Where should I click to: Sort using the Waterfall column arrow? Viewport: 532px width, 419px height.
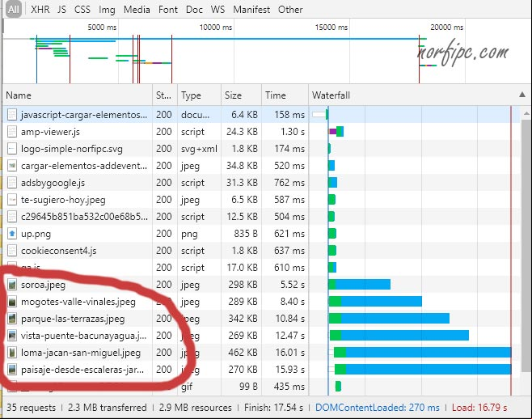(521, 95)
